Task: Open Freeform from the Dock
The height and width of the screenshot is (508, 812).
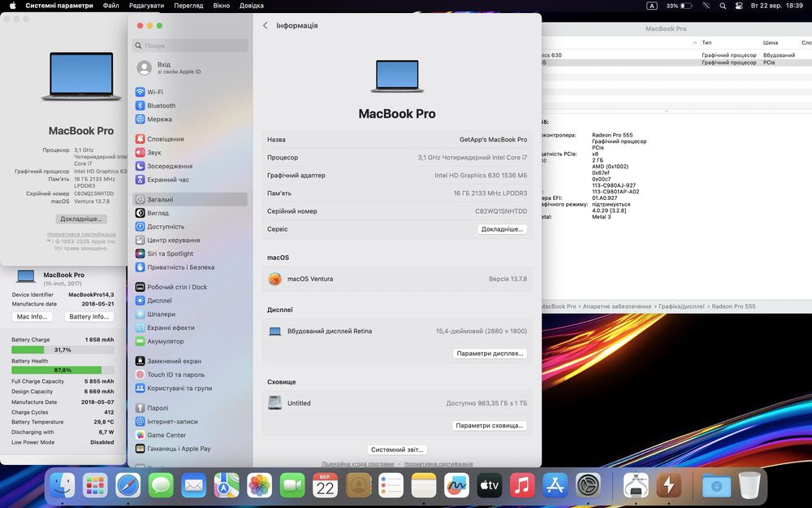Action: 456,486
